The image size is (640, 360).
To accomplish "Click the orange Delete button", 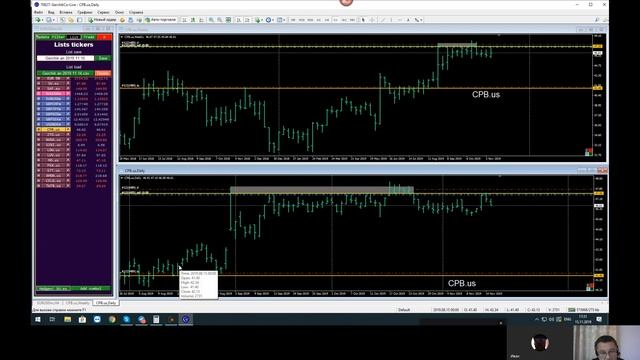I will coord(103,73).
